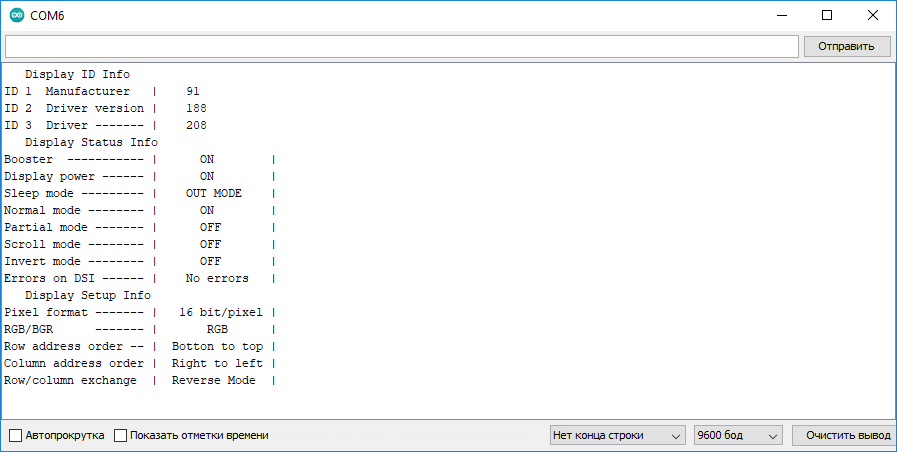Click 'Right to left' column order value

(217, 364)
